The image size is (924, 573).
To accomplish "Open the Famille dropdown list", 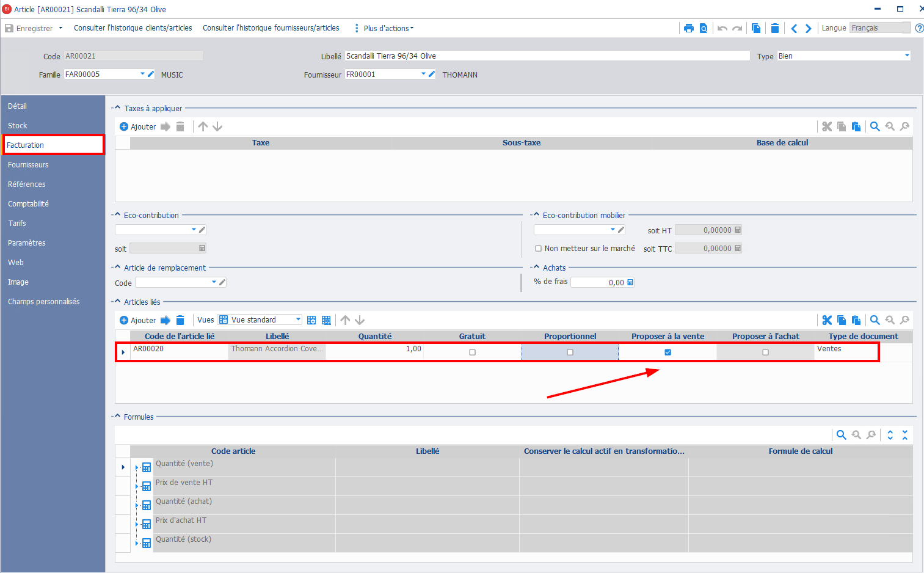I will [x=143, y=74].
